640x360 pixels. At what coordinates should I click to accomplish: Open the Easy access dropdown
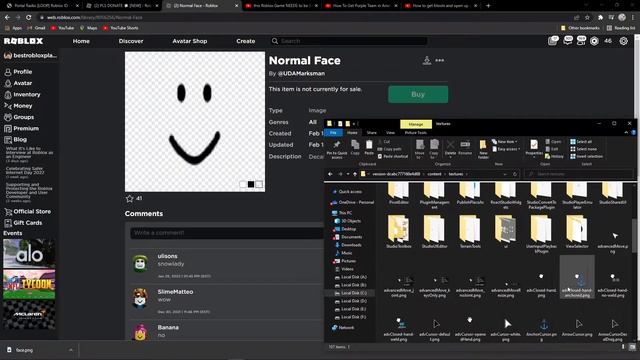[506, 149]
